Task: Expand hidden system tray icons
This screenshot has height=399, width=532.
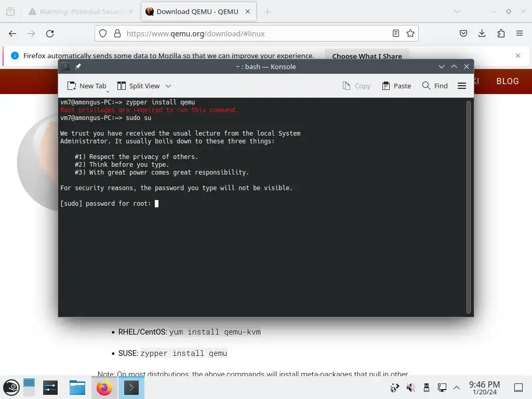Action: tap(457, 388)
